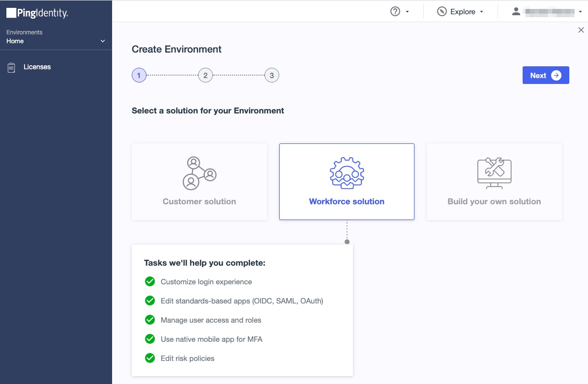Close the Create Environment panel
This screenshot has height=384, width=588.
pos(581,30)
